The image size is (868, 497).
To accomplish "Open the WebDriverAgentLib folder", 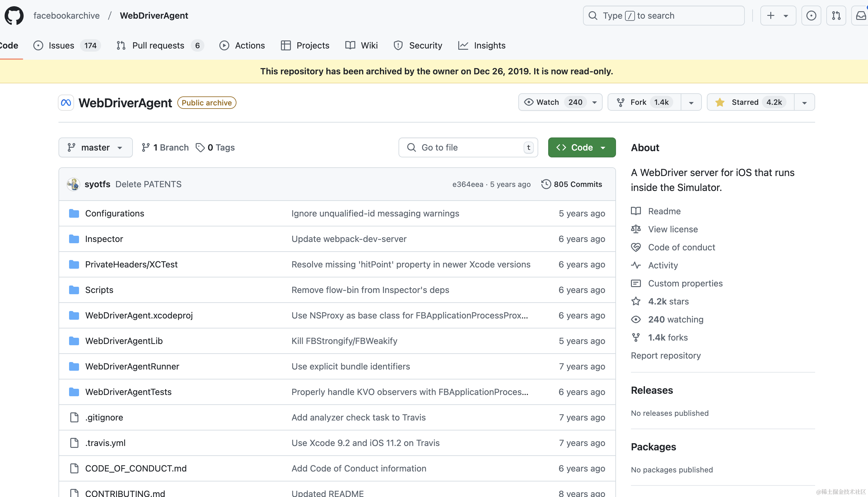I will (124, 341).
